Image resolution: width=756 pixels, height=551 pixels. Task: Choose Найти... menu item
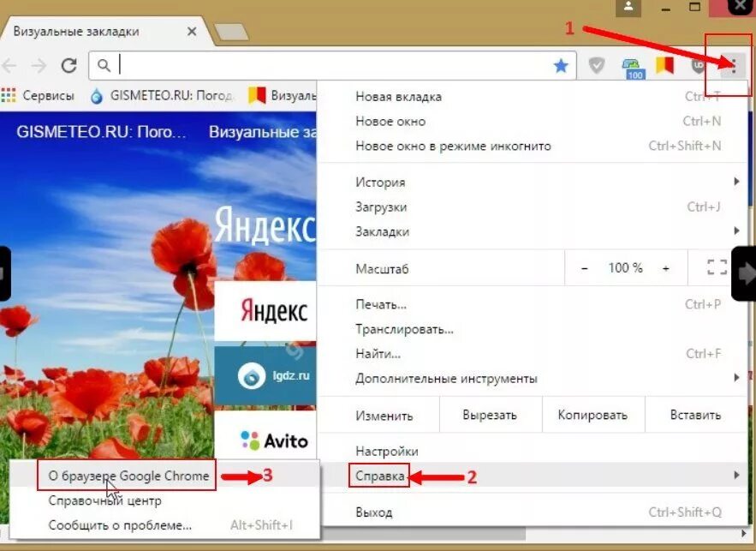(x=533, y=354)
